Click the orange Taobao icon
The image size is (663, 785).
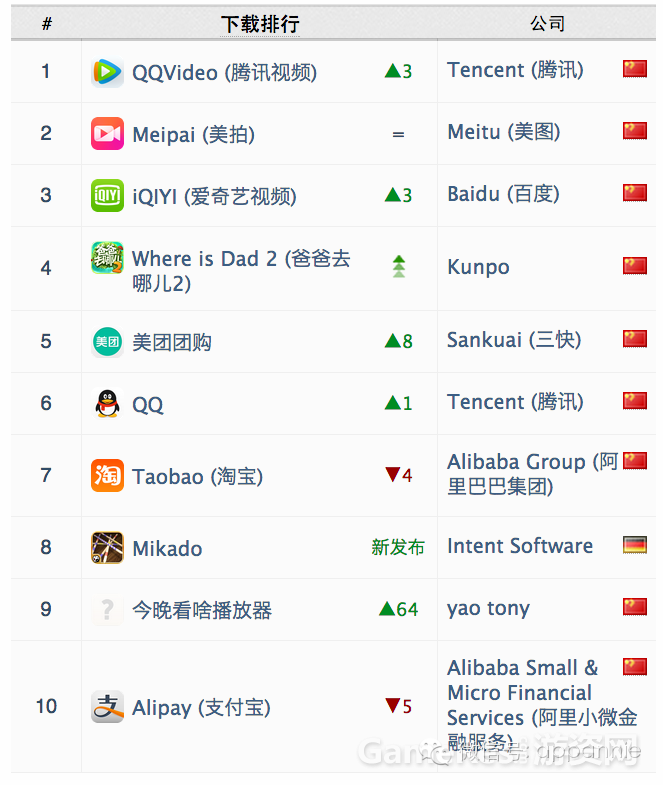[x=107, y=476]
